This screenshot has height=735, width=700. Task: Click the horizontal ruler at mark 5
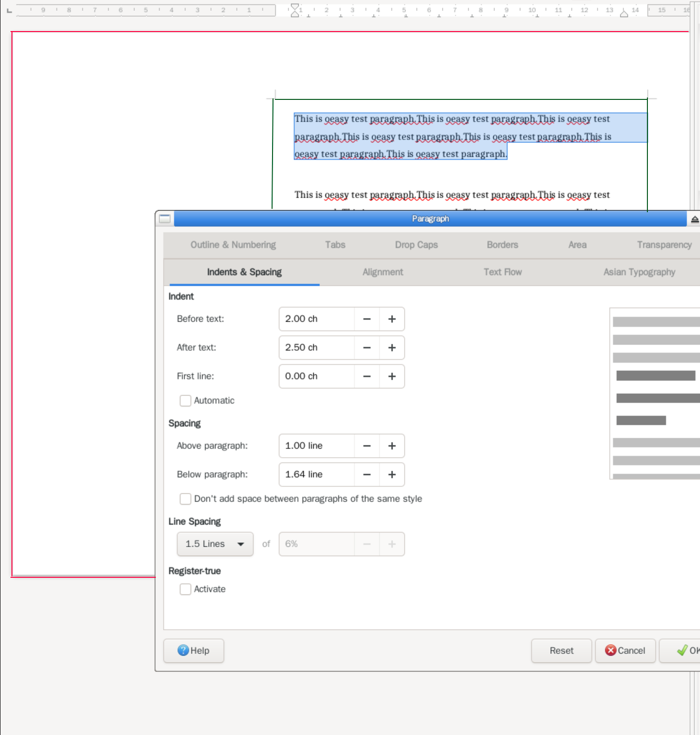click(404, 10)
